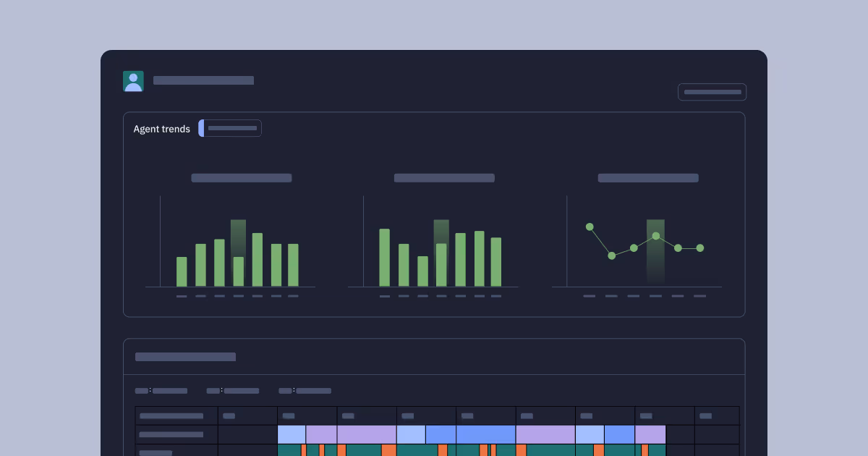Click the highest data point on the line chart
Screen dimensions: 868x456
590,227
